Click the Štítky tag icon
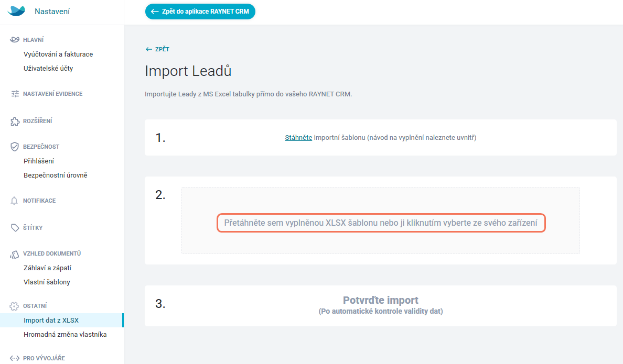Image resolution: width=623 pixels, height=364 pixels. [x=15, y=228]
